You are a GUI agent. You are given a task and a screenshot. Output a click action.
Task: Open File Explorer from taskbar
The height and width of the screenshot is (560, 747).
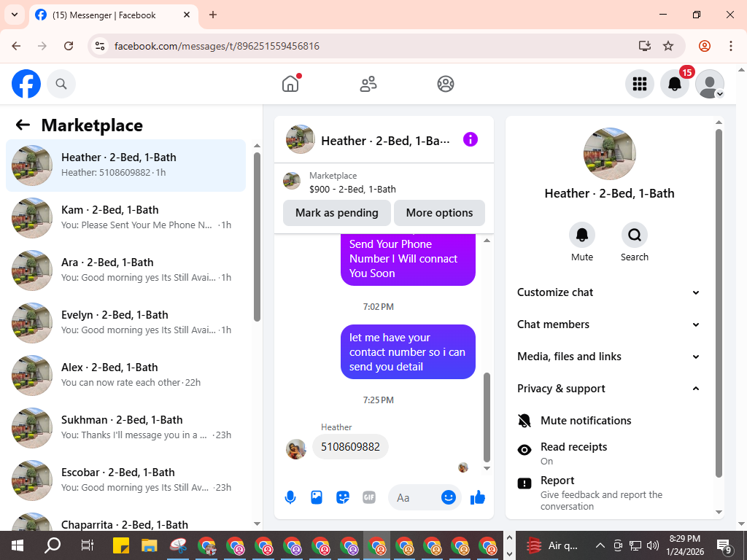(149, 545)
